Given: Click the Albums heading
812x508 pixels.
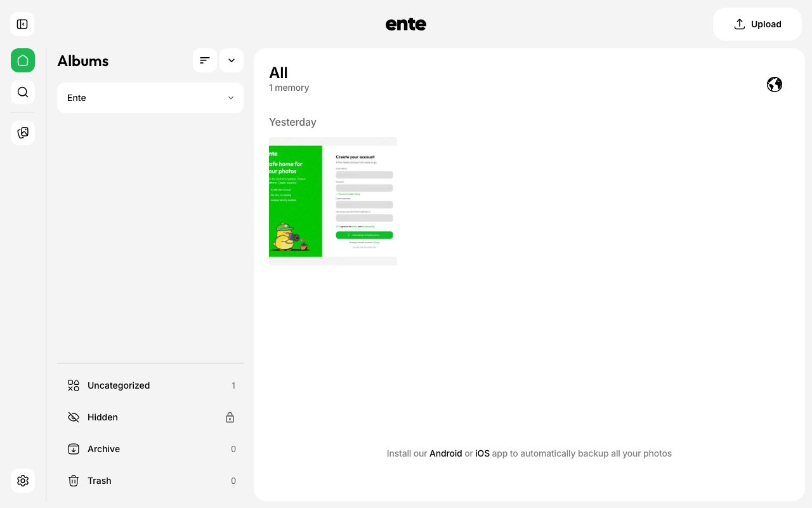Looking at the screenshot, I should pos(83,61).
